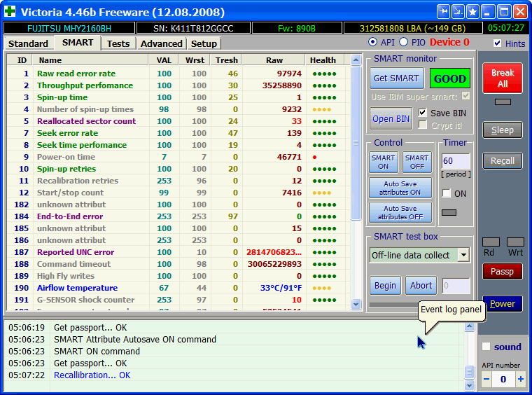The width and height of the screenshot is (532, 395).
Task: Click the SMART ON button
Action: tap(383, 162)
